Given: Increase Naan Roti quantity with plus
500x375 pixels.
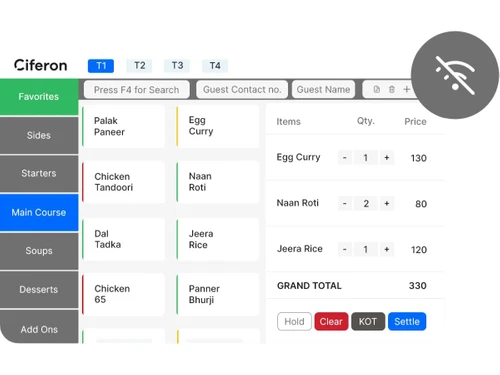Looking at the screenshot, I should pos(387,203).
